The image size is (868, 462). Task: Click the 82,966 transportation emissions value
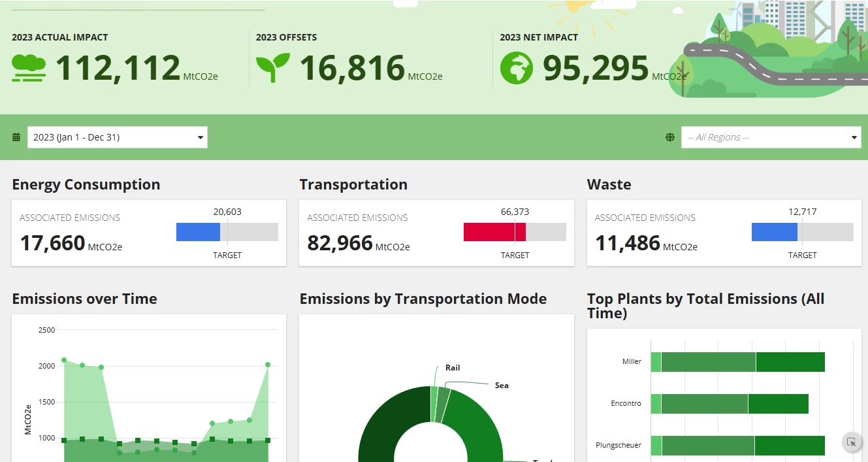click(x=340, y=243)
